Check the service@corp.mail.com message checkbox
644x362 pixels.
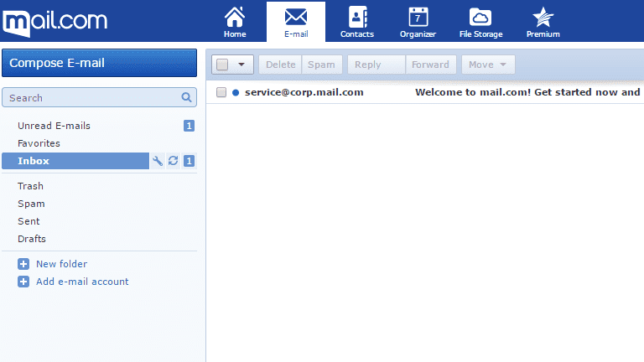pyautogui.click(x=221, y=92)
